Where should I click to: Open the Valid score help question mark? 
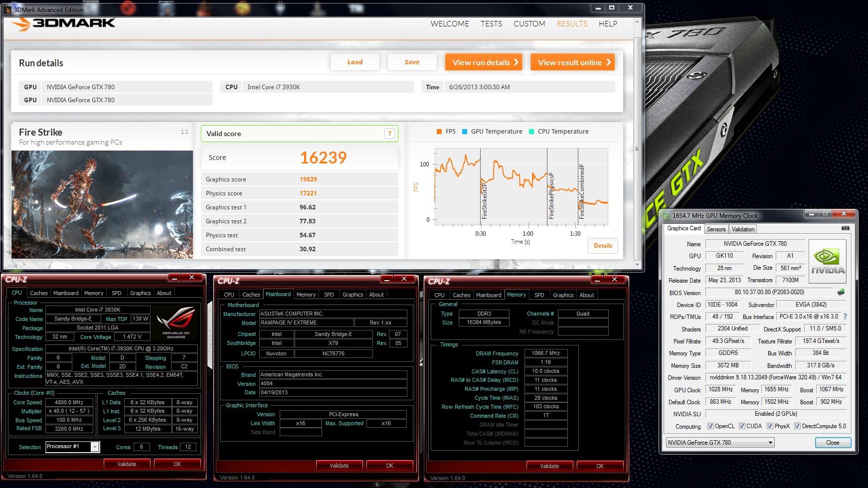[x=390, y=134]
